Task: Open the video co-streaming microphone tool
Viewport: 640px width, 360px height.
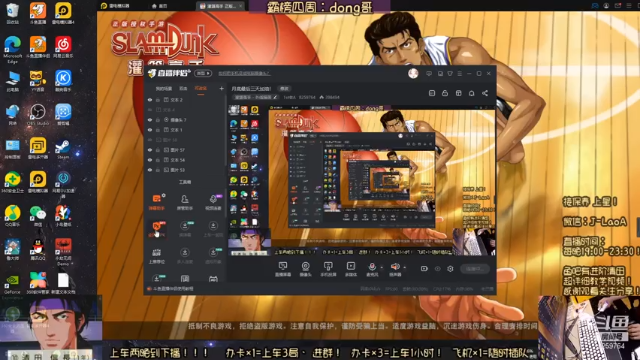Action: point(213,202)
